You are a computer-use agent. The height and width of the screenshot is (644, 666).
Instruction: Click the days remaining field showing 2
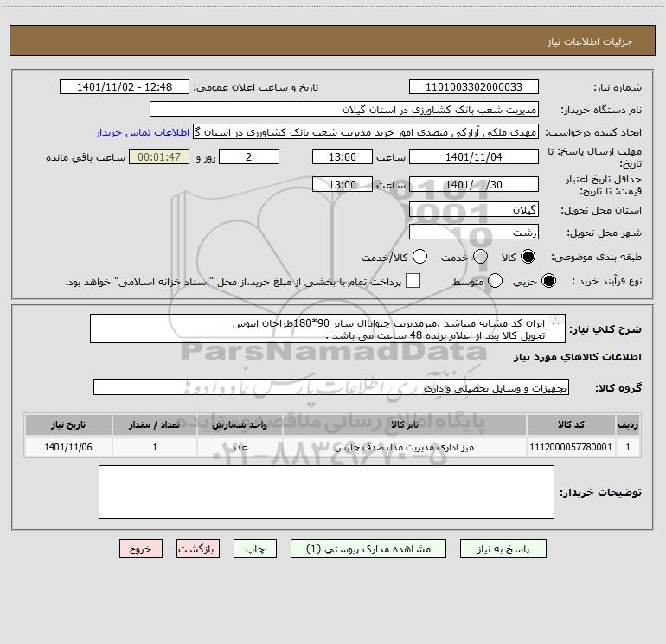click(x=249, y=156)
